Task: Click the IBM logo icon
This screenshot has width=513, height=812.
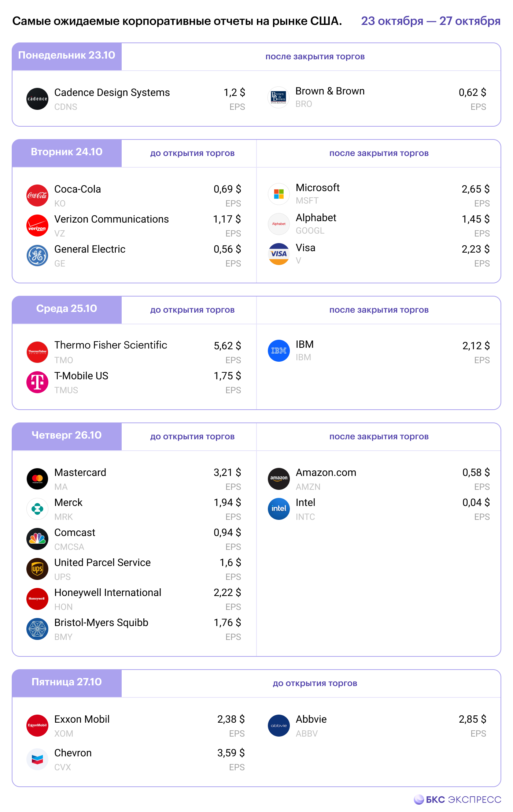Action: pos(279,351)
